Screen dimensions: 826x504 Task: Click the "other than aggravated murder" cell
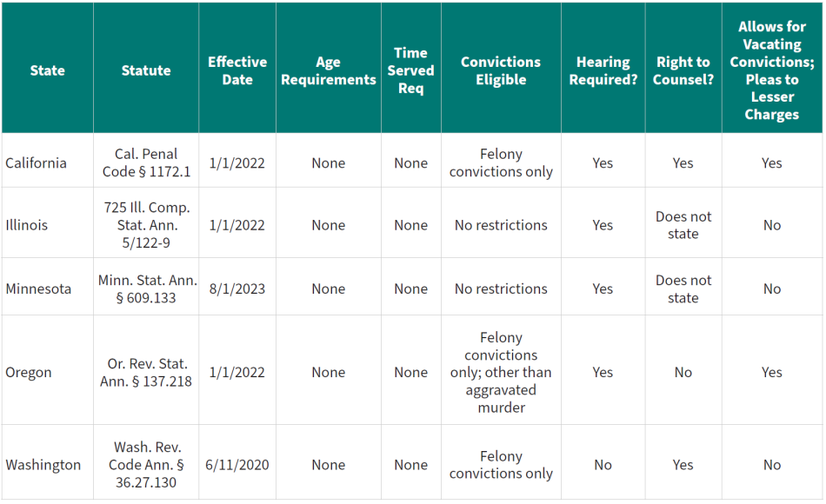pos(501,372)
